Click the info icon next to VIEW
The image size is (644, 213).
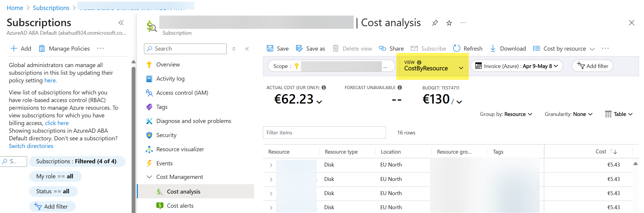419,62
